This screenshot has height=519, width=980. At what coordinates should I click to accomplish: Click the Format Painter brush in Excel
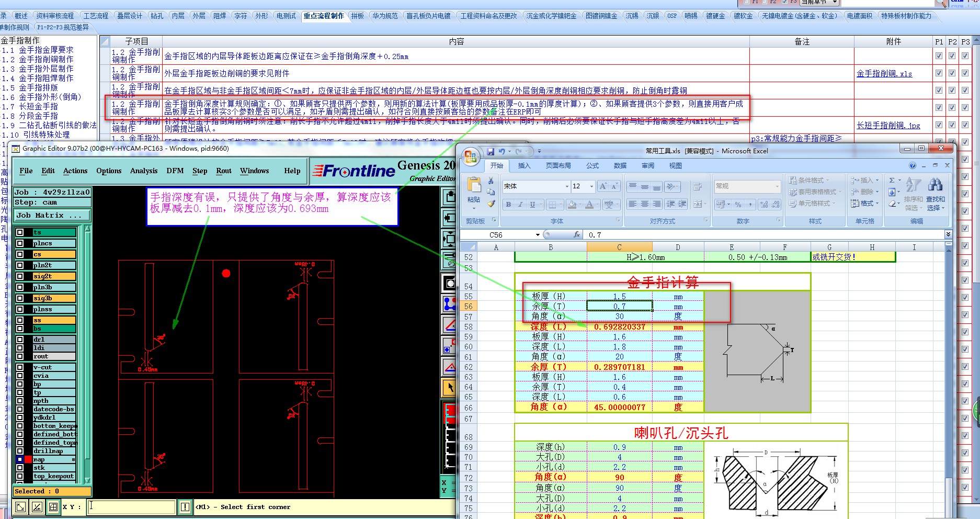coord(491,204)
